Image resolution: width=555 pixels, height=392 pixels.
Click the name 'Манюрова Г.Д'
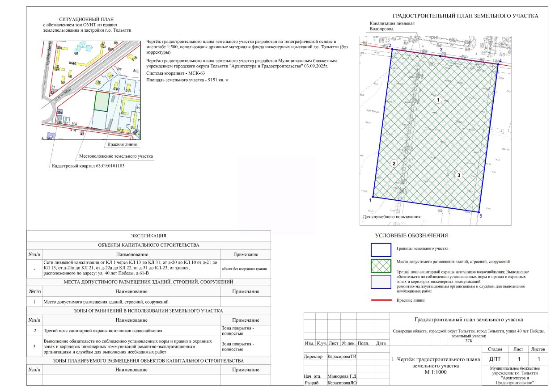(342, 376)
